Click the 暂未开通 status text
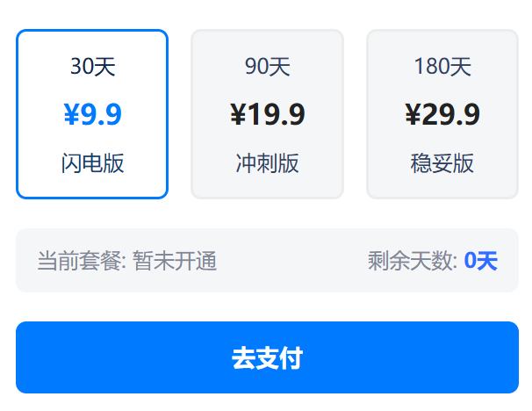The image size is (532, 411). tap(175, 261)
